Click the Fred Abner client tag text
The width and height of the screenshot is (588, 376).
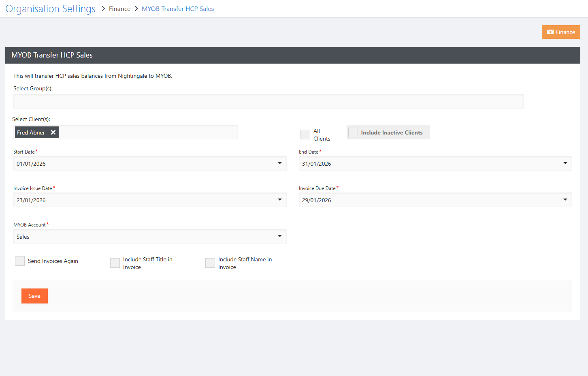point(31,132)
